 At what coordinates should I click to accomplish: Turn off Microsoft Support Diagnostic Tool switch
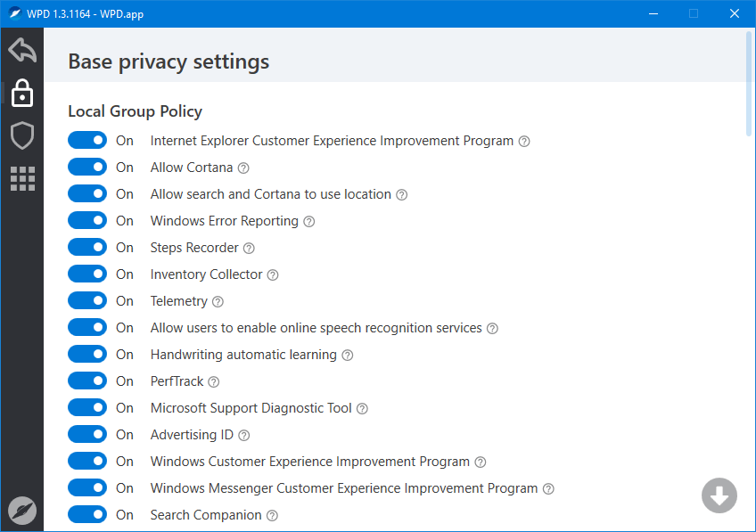87,407
